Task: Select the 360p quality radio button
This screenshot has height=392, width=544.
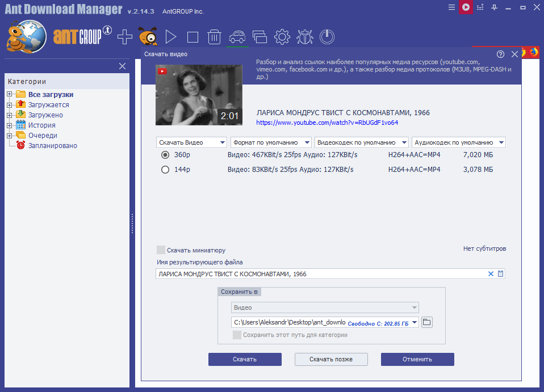Action: click(x=165, y=155)
